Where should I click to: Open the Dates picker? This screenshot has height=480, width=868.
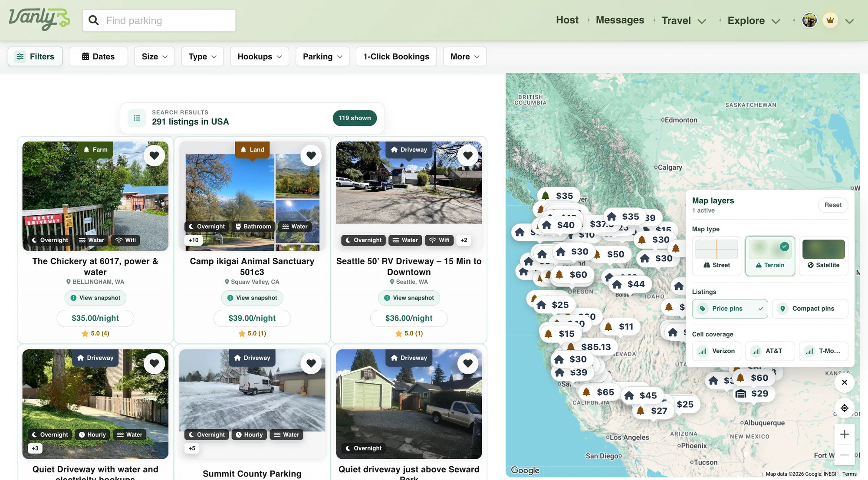pos(99,56)
